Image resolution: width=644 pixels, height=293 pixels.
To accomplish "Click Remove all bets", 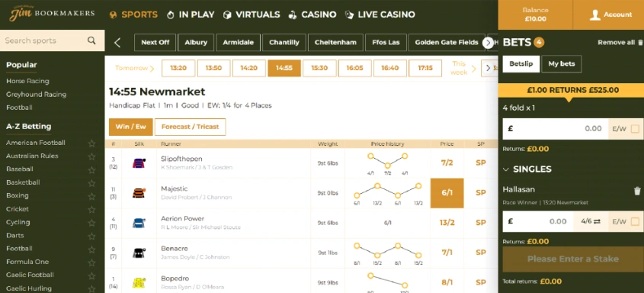I will pyautogui.click(x=616, y=42).
